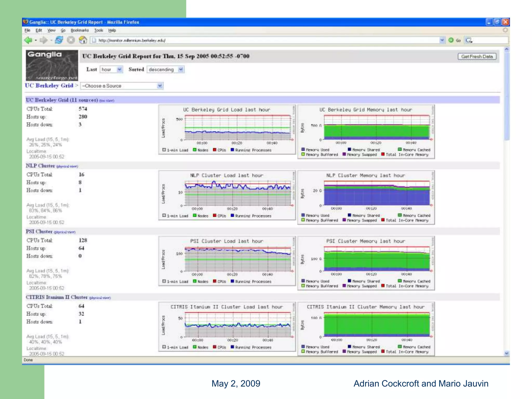Click the Google search engine icon

[x=469, y=40]
